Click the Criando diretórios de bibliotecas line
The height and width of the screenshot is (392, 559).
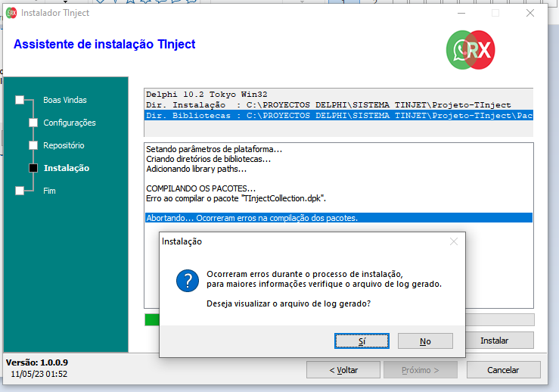point(208,159)
